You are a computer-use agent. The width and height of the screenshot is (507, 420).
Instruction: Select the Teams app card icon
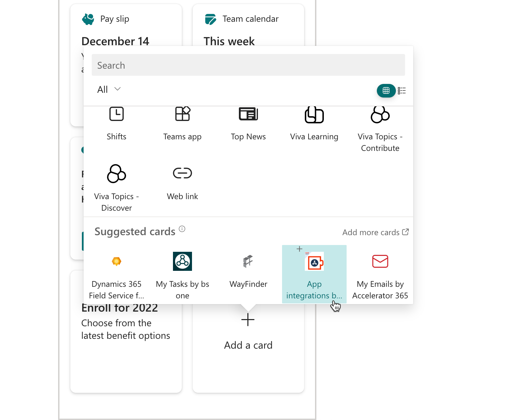pos(182,114)
